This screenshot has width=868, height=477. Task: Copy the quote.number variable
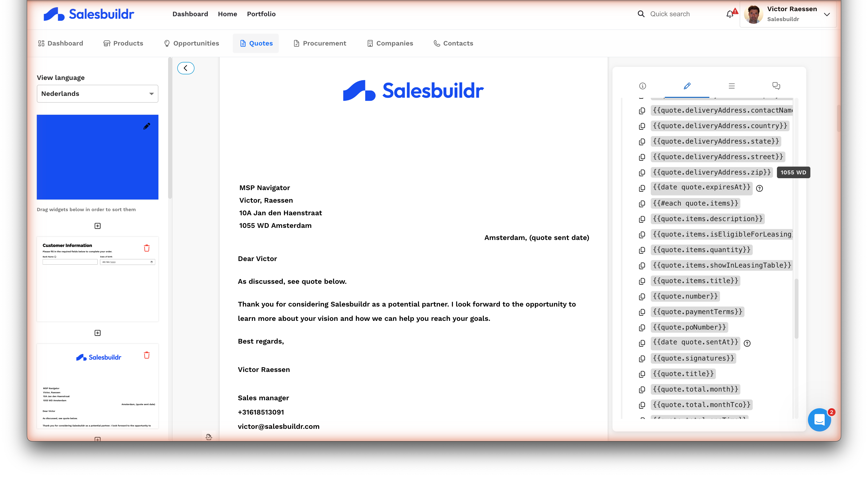(x=642, y=296)
